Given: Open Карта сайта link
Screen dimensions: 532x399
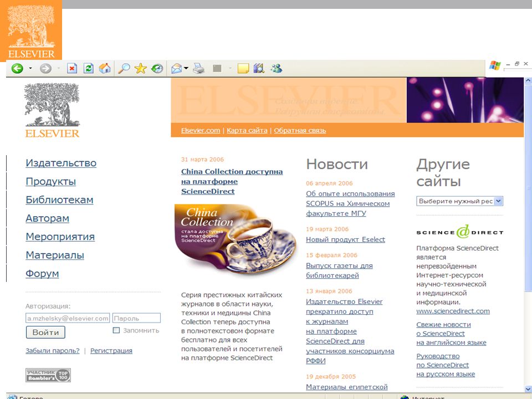Looking at the screenshot, I should (247, 130).
